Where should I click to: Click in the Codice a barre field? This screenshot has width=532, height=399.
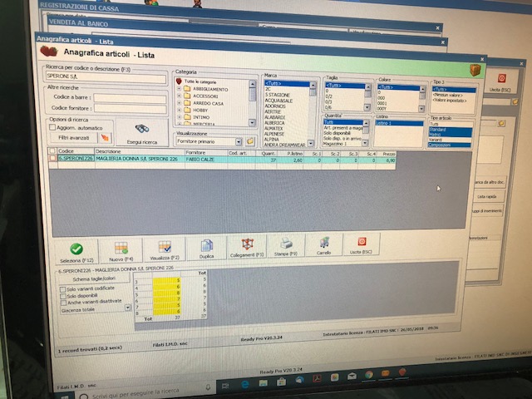click(x=130, y=98)
